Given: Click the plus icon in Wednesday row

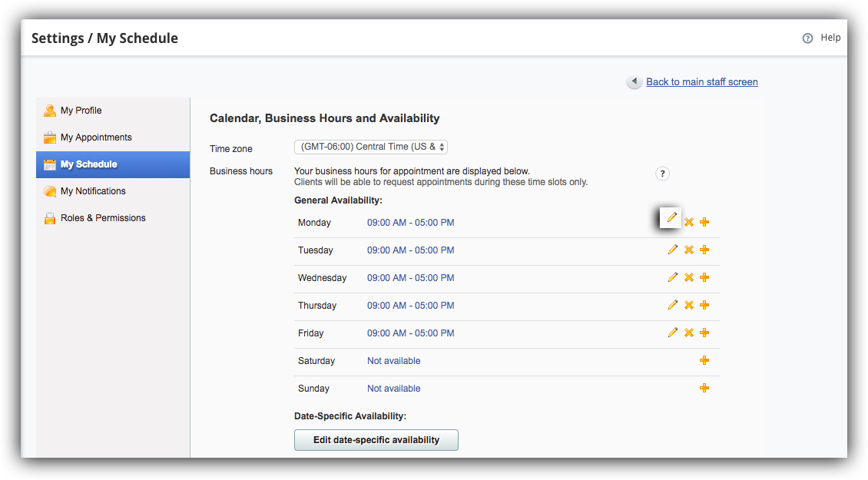Looking at the screenshot, I should click(704, 277).
